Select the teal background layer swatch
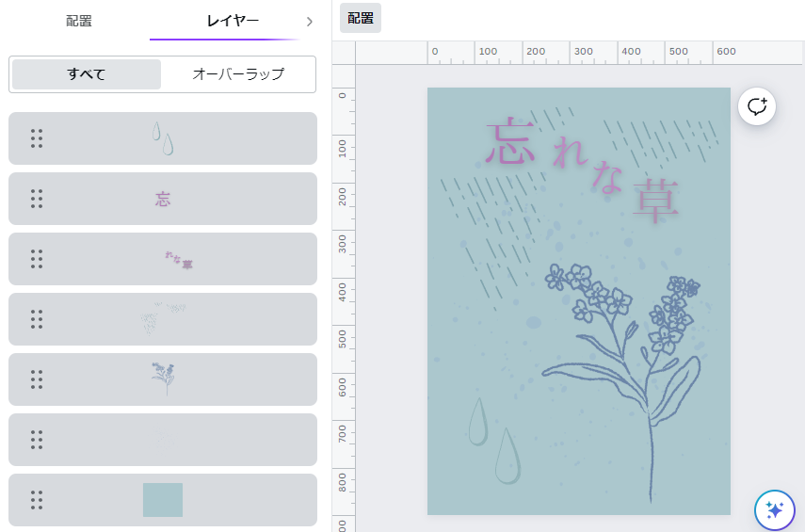This screenshot has height=532, width=805. pyautogui.click(x=163, y=500)
